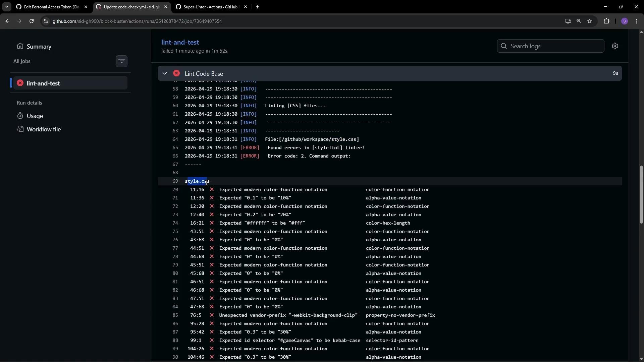
Task: Click 'Expected "#ffffff" to be "#fff"' message
Action: pos(262,223)
